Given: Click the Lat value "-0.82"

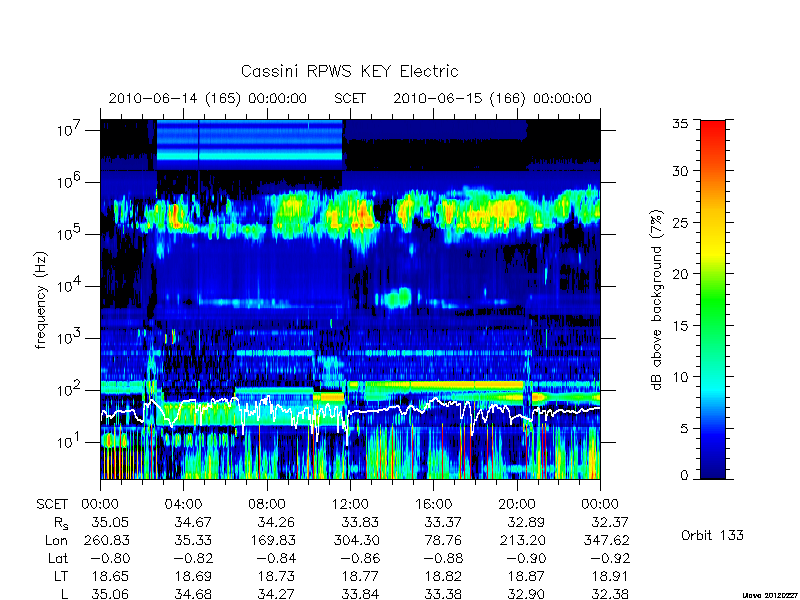Looking at the screenshot, I should [x=193, y=558].
